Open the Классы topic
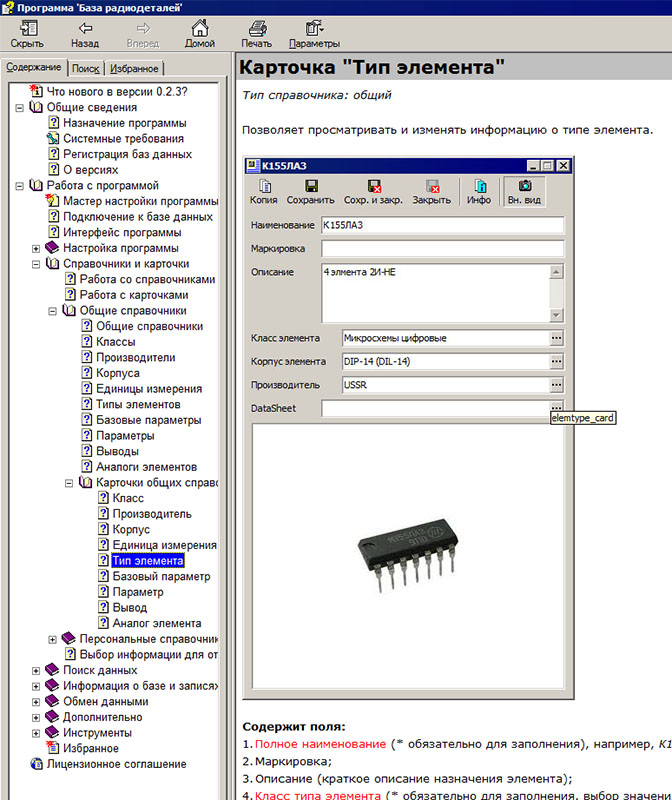Screen dimensions: 672x800 point(116,342)
